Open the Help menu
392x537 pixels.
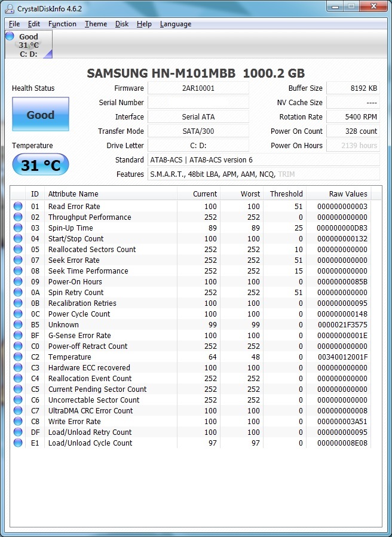click(x=144, y=24)
